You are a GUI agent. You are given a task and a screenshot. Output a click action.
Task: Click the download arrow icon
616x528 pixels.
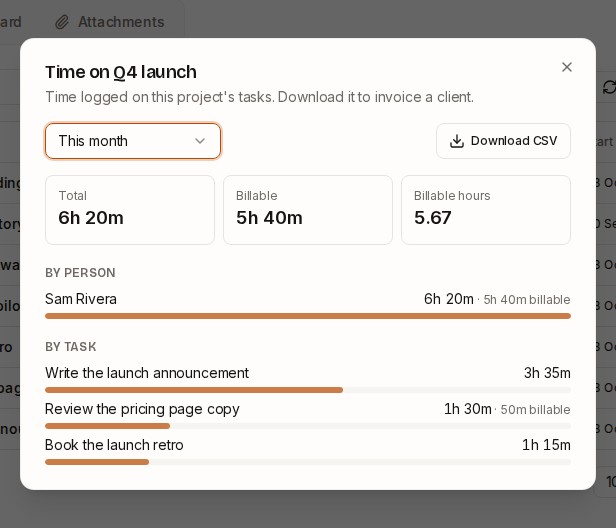coord(456,141)
